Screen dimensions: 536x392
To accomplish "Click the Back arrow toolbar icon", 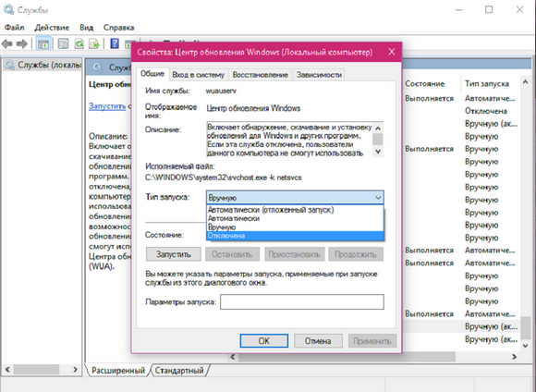I will pyautogui.click(x=7, y=44).
